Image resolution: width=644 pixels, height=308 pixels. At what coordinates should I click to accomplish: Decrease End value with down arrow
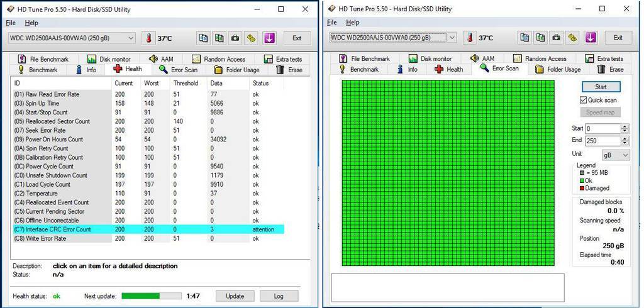625,143
